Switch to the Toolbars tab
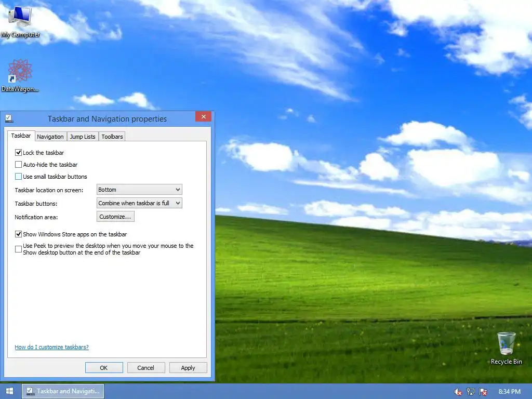Viewport: 532px width, 399px height. point(112,137)
